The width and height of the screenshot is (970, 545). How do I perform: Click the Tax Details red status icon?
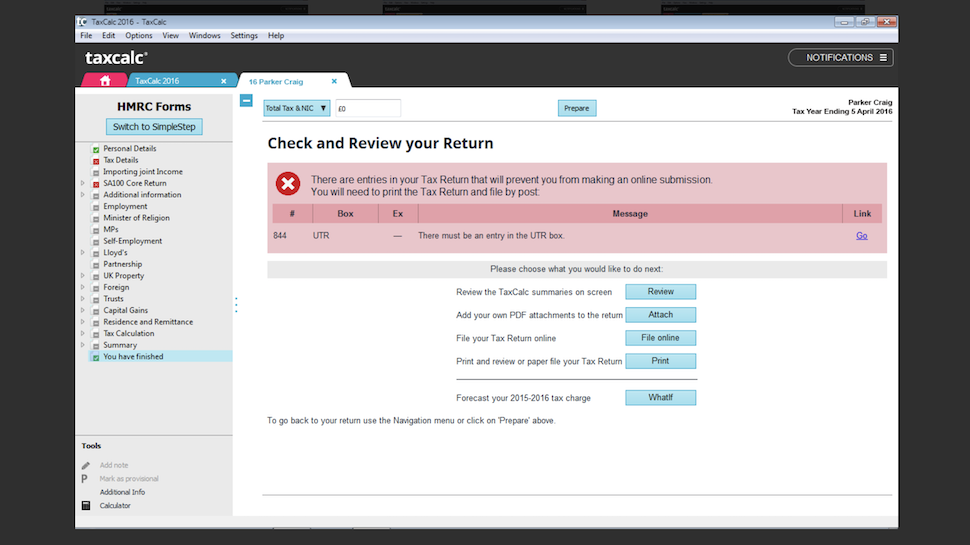click(96, 161)
